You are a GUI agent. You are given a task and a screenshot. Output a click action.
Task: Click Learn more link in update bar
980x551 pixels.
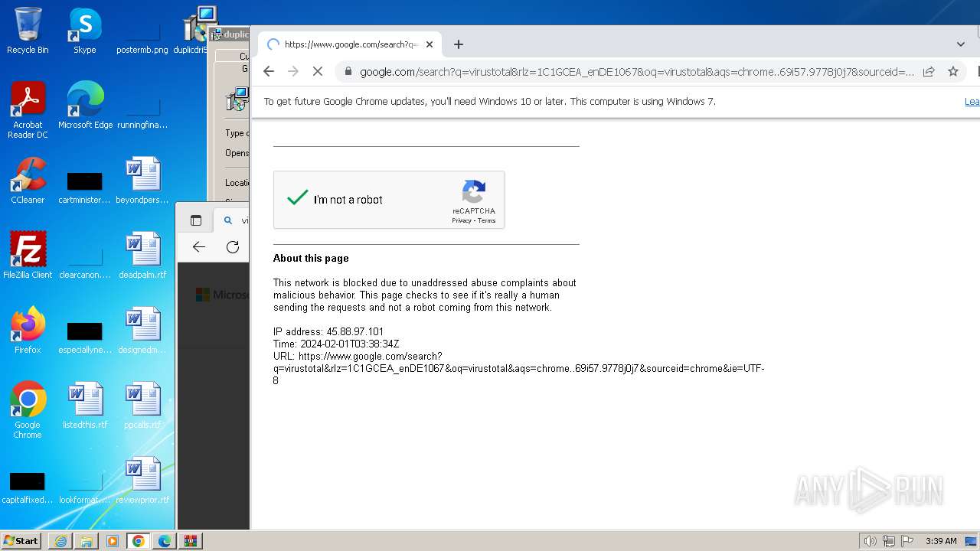972,101
